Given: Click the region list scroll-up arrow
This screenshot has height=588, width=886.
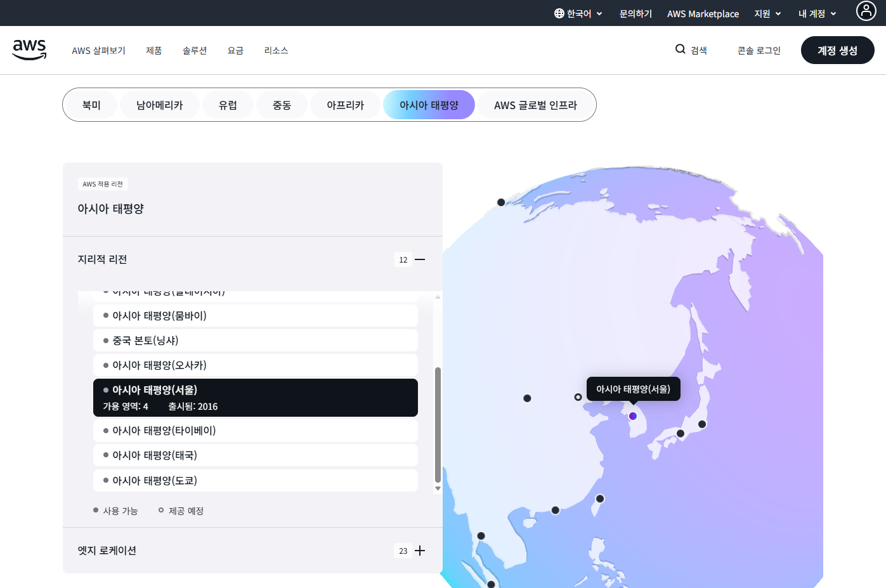Looking at the screenshot, I should [x=438, y=296].
